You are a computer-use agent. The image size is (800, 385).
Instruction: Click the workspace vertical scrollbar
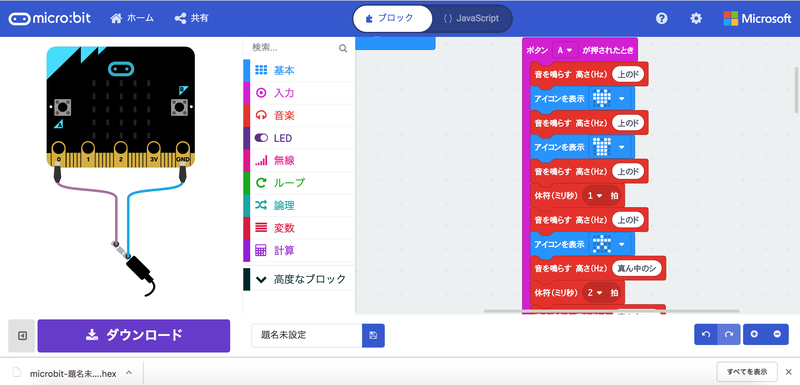(797, 89)
